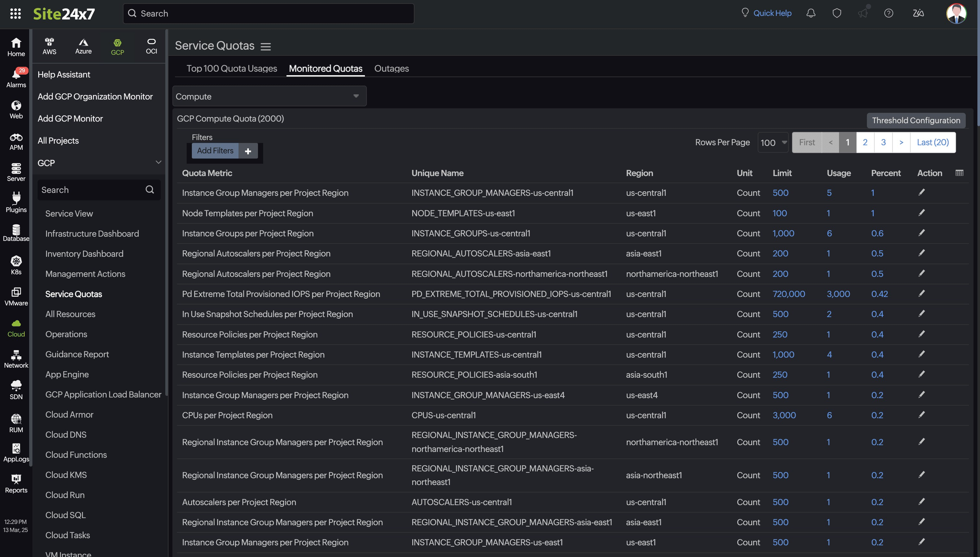
Task: Go to Last (20) page
Action: 933,142
